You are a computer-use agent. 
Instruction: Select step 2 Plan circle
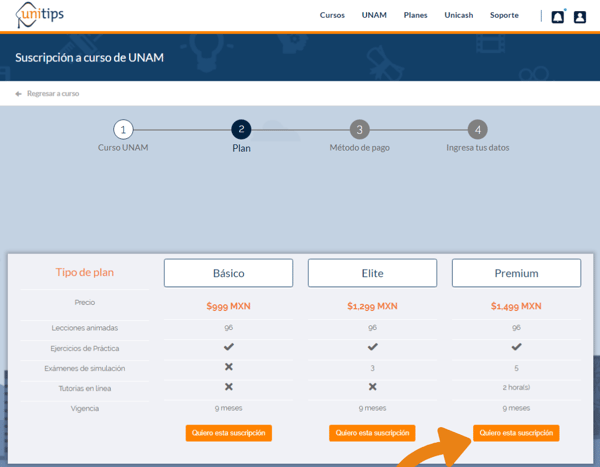[241, 129]
